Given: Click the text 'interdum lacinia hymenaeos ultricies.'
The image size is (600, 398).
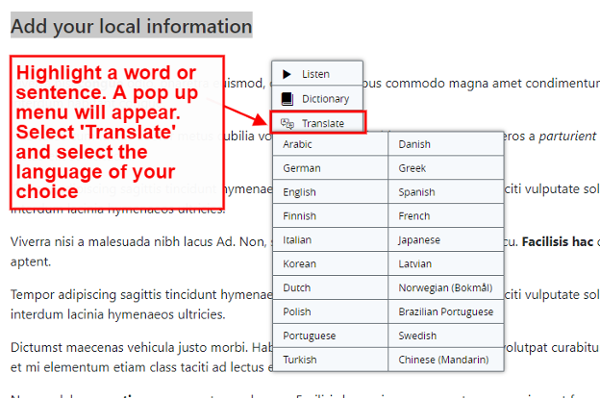Looking at the screenshot, I should (118, 314).
